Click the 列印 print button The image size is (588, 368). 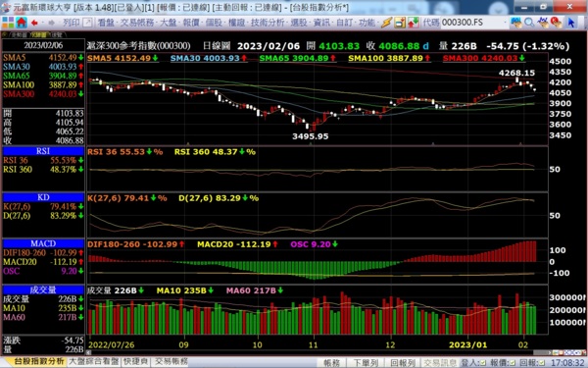pos(72,23)
